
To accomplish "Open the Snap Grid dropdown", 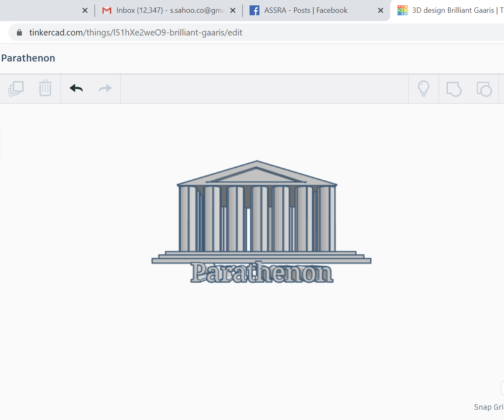I will coord(488,407).
